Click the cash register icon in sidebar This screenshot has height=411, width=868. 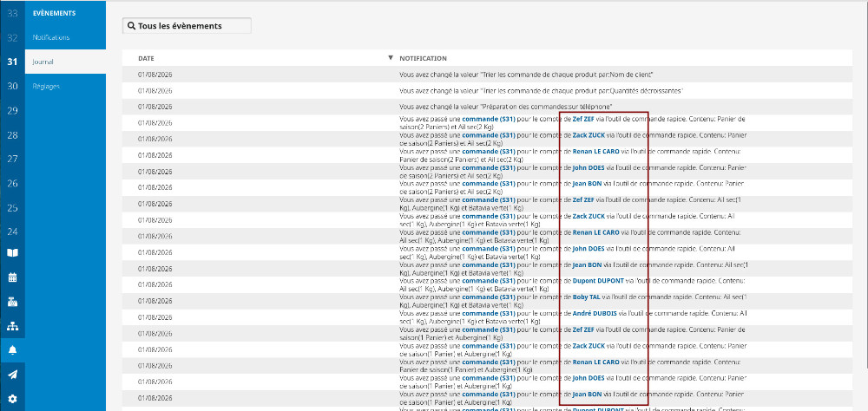12,302
